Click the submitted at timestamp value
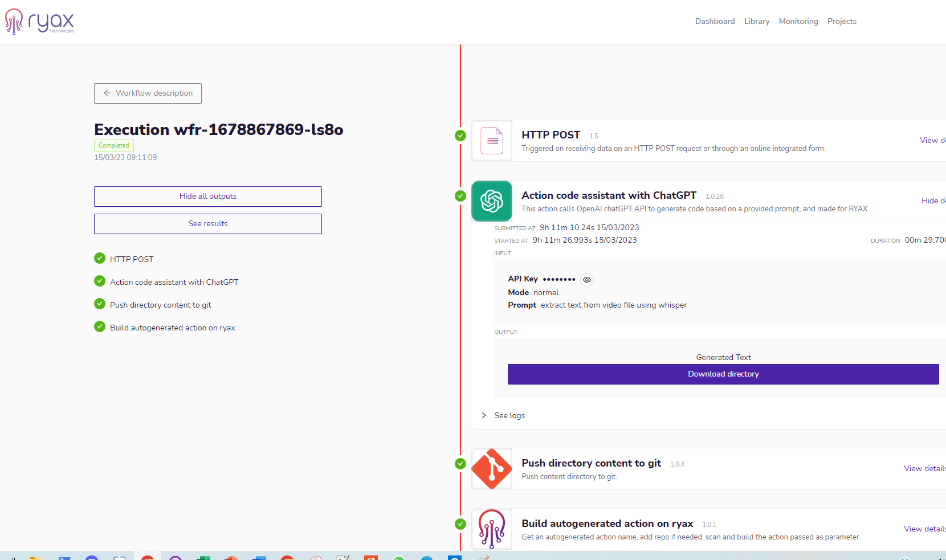 (590, 227)
